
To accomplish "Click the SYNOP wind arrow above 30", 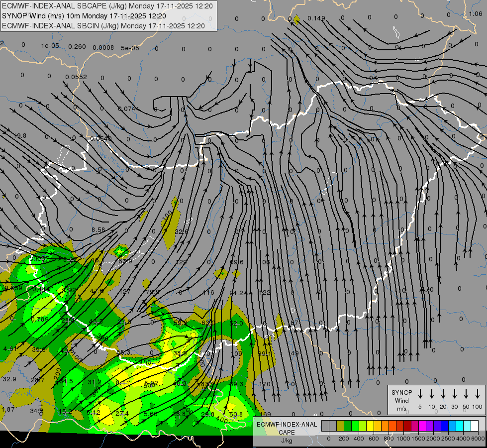I will point(454,394).
